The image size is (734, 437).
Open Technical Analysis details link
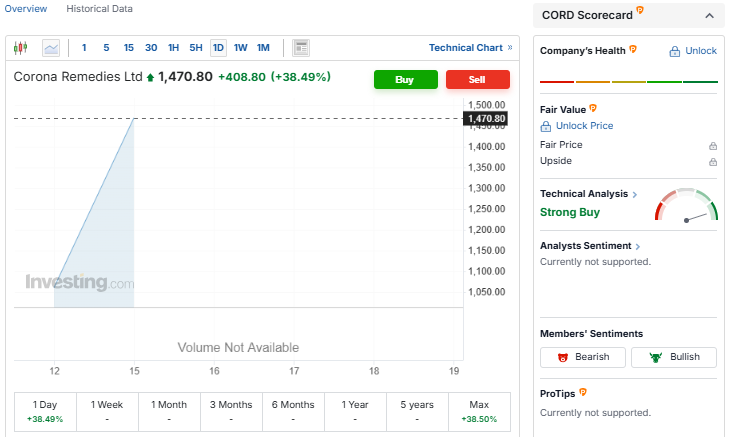tap(588, 194)
